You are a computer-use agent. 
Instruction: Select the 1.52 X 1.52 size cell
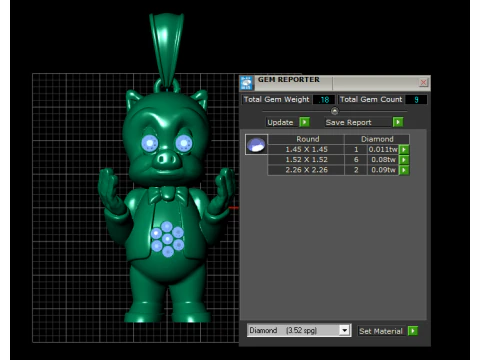pyautogui.click(x=306, y=160)
